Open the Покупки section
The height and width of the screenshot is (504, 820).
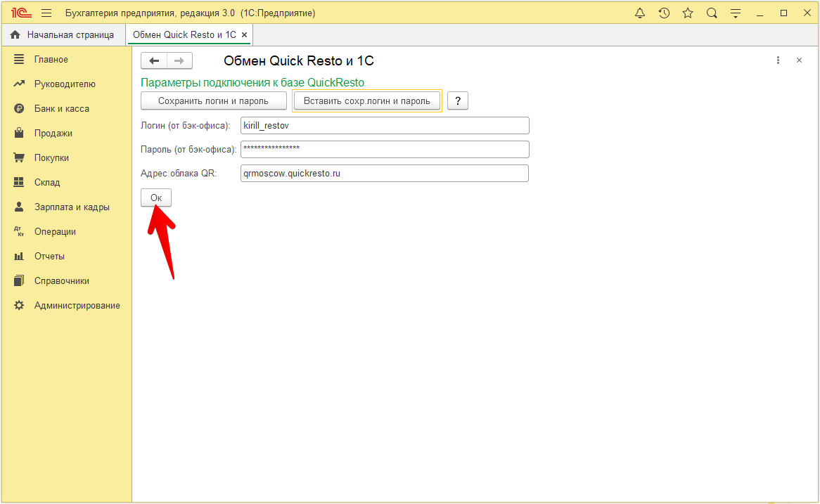coord(51,158)
